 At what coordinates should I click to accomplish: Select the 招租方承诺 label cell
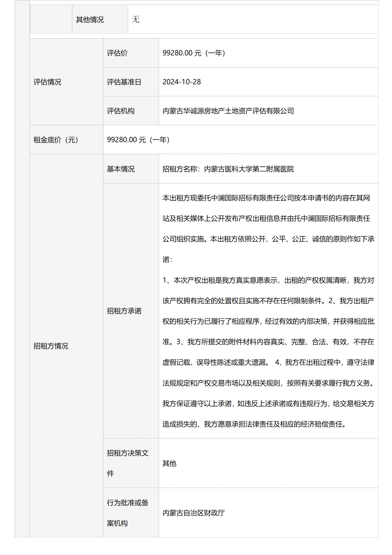pos(124,311)
